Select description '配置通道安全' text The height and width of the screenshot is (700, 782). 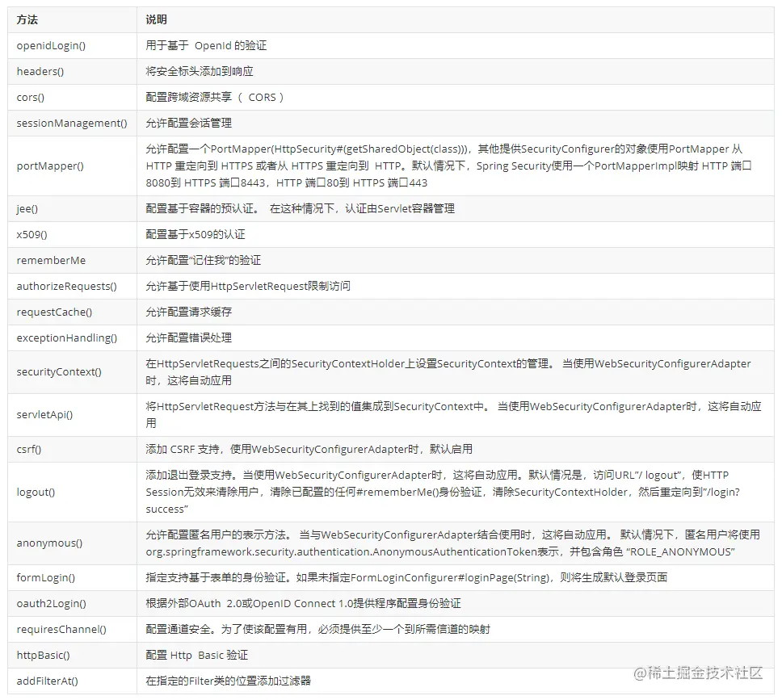(x=317, y=630)
